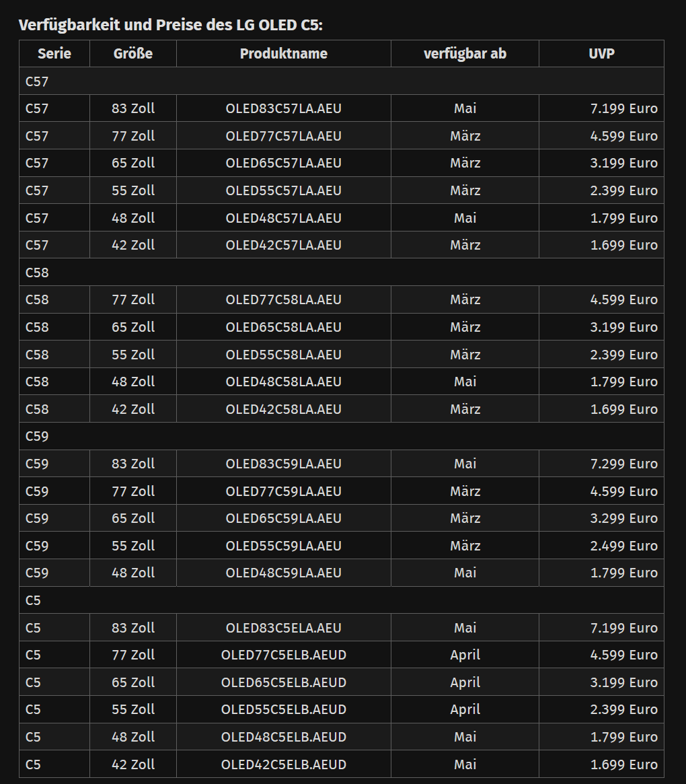Select product name OLED77C58LA.AEU
The height and width of the screenshot is (784, 686).
(x=283, y=299)
